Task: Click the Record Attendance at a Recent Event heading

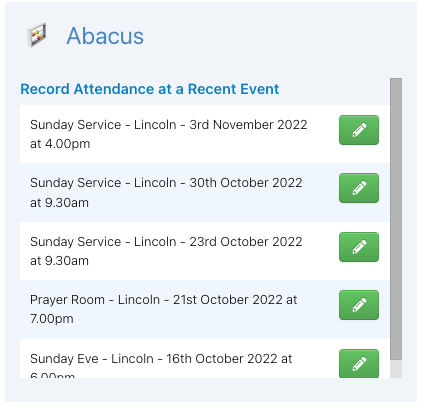Action: pyautogui.click(x=150, y=89)
